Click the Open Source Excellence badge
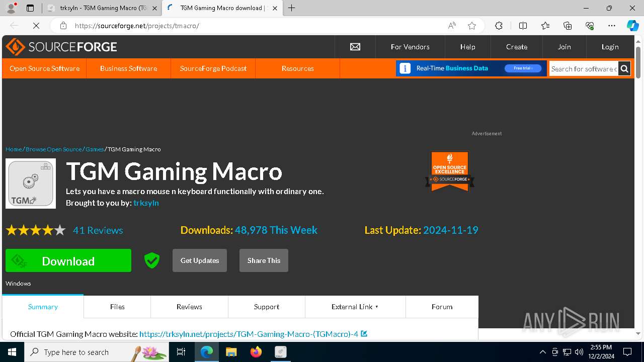Screen dimensions: 644x362 (x=450, y=171)
